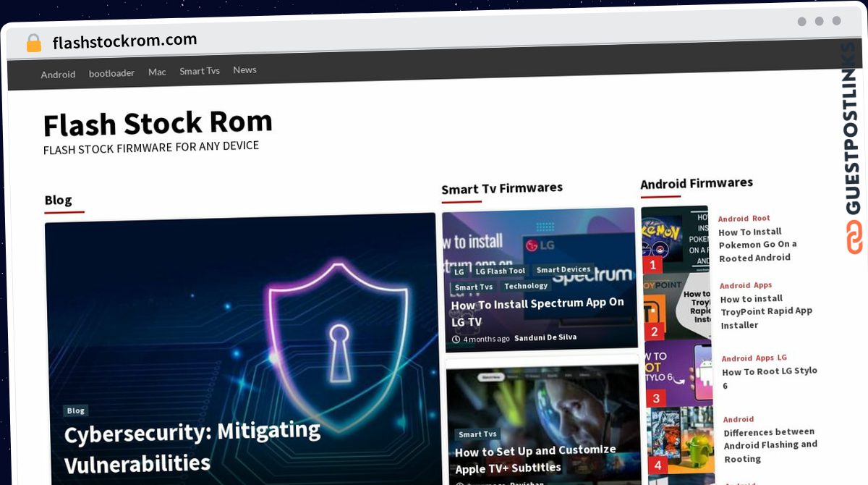Select the Smart Devices tag

563,269
